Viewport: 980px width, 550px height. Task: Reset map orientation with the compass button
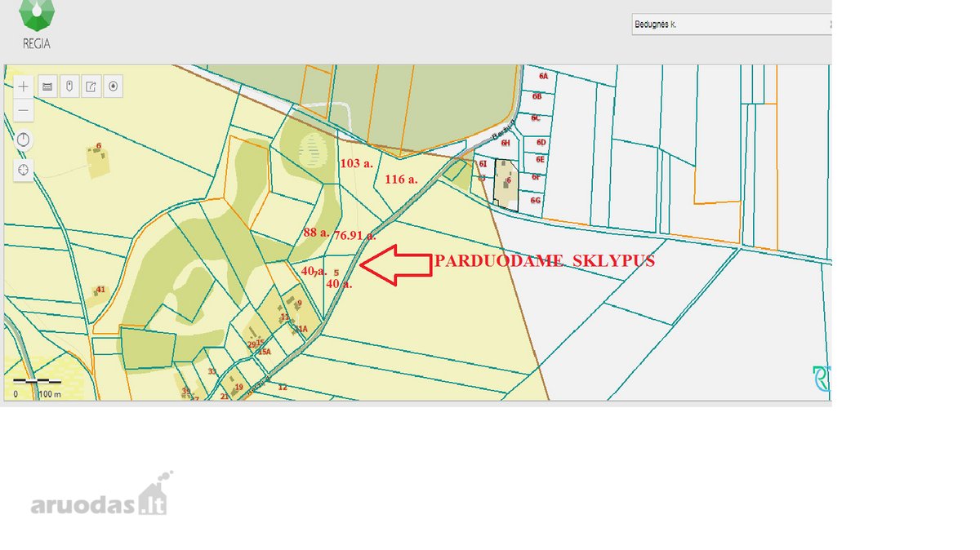(x=23, y=140)
